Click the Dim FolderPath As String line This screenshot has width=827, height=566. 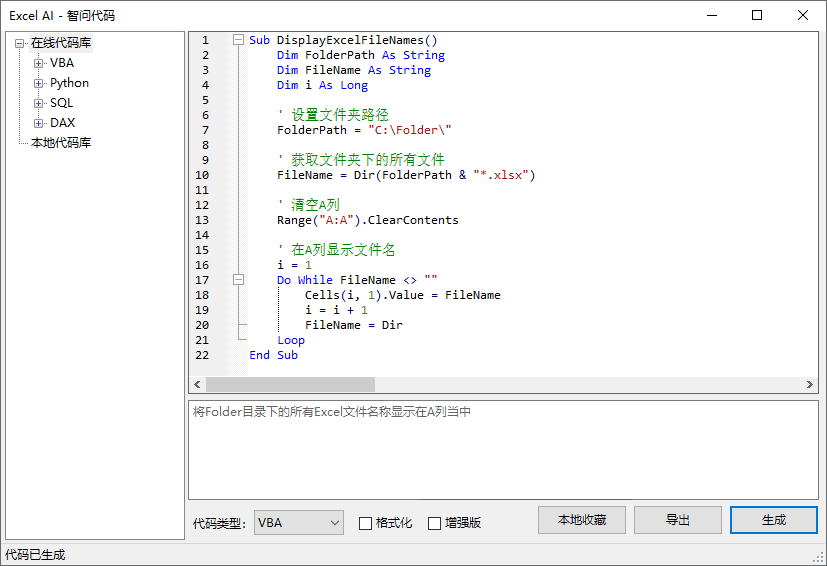pyautogui.click(x=361, y=55)
